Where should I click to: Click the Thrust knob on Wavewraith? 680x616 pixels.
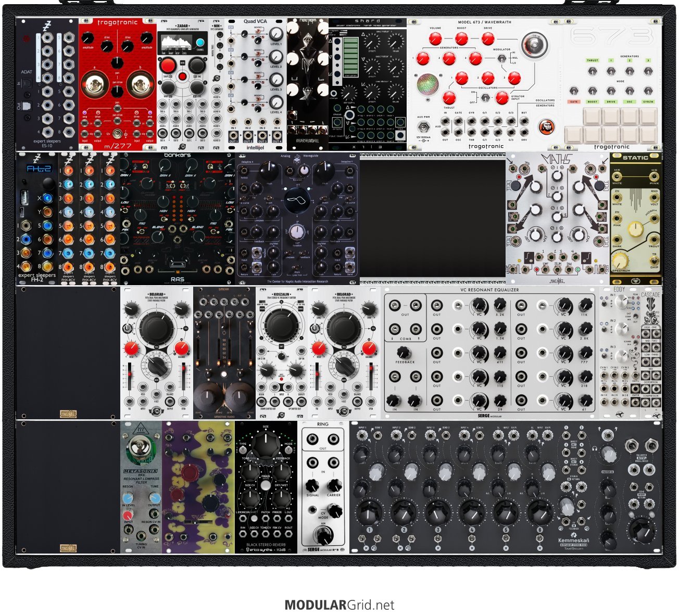coord(449,98)
